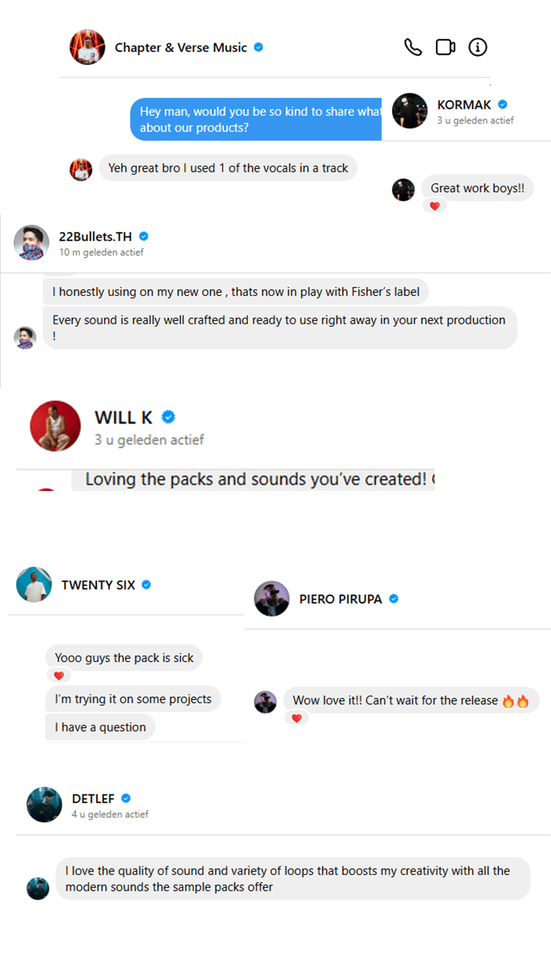Click the verified badge next to KORMAK
This screenshot has height=980, width=551.
(503, 105)
